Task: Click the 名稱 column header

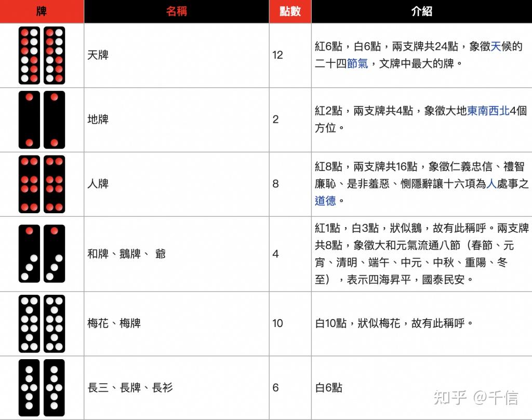Action: click(x=176, y=11)
